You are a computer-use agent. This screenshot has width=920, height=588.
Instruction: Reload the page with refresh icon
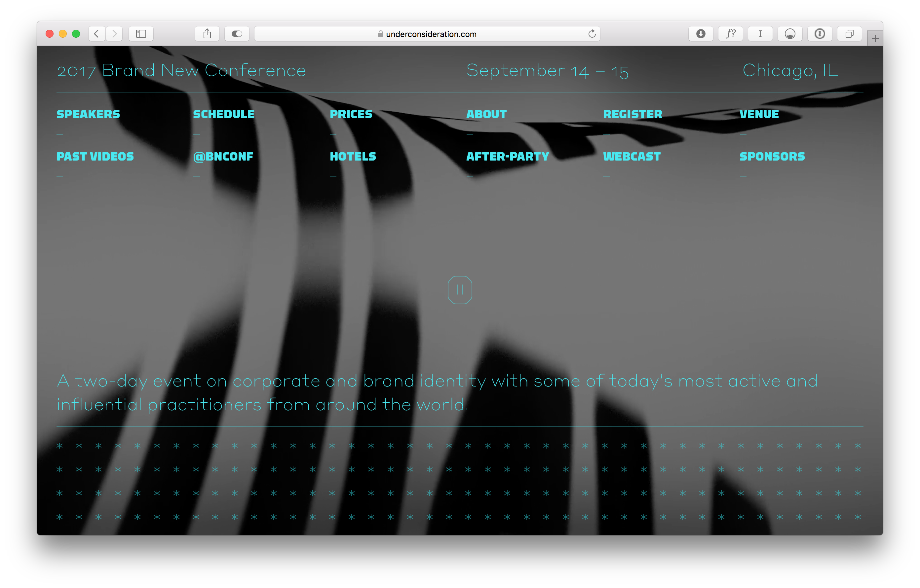click(592, 34)
